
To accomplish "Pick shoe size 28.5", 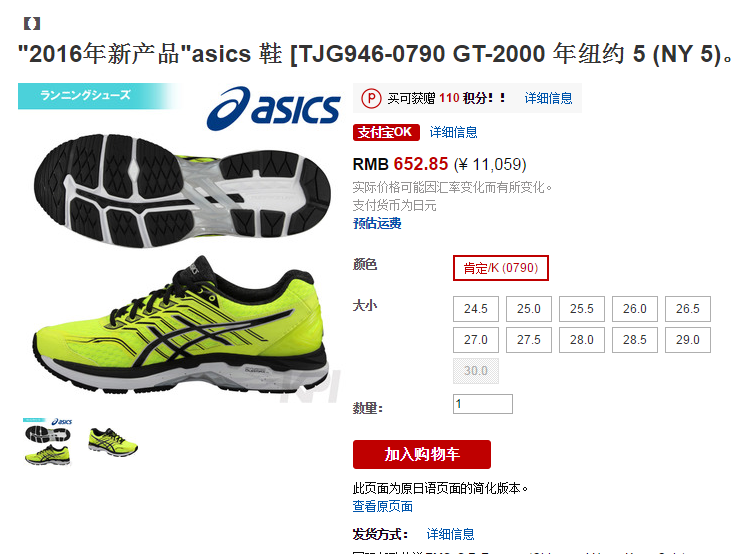I will click(x=634, y=339).
